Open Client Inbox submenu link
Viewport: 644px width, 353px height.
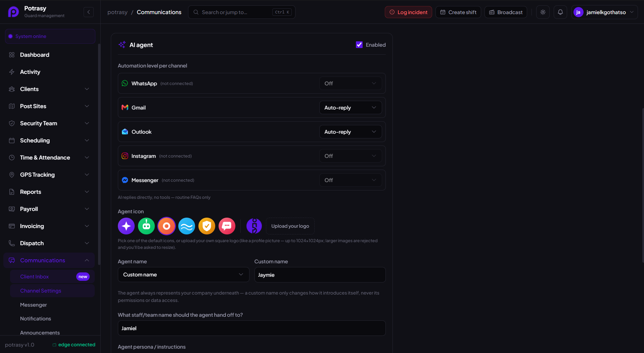tap(52, 277)
